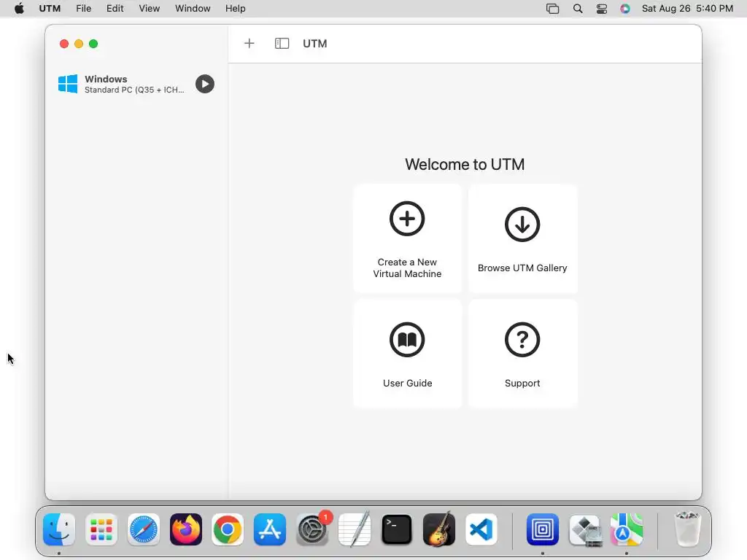Launch Firefox from the Dock

186,529
